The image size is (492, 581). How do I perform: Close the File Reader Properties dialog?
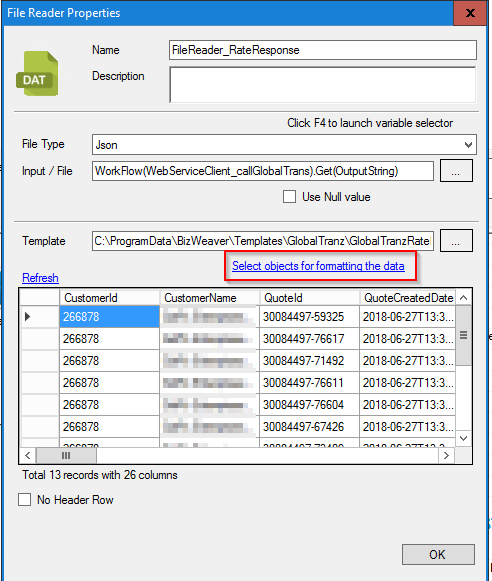click(470, 13)
